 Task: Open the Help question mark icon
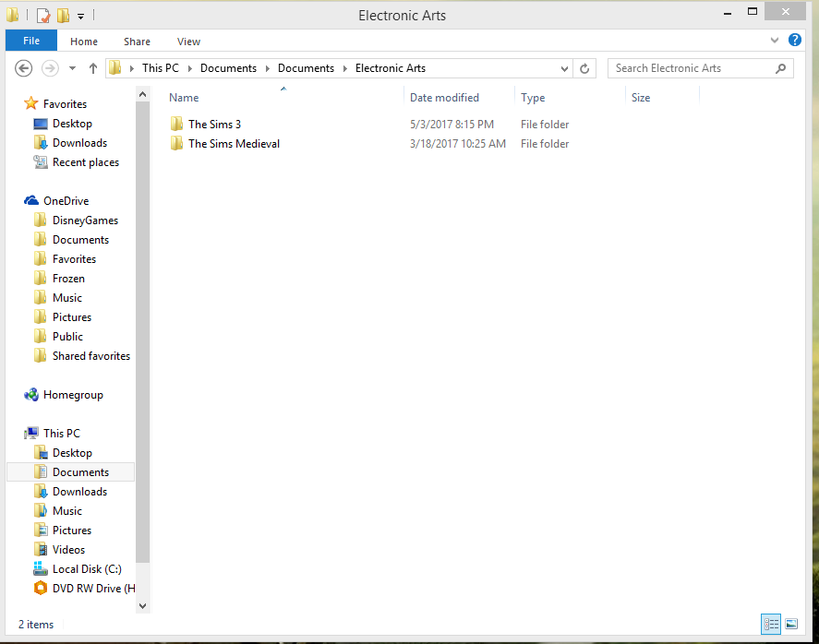point(795,41)
